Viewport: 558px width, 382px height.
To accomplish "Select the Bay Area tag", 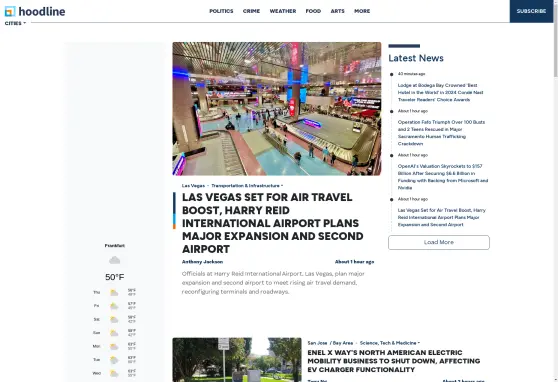I will 343,343.
